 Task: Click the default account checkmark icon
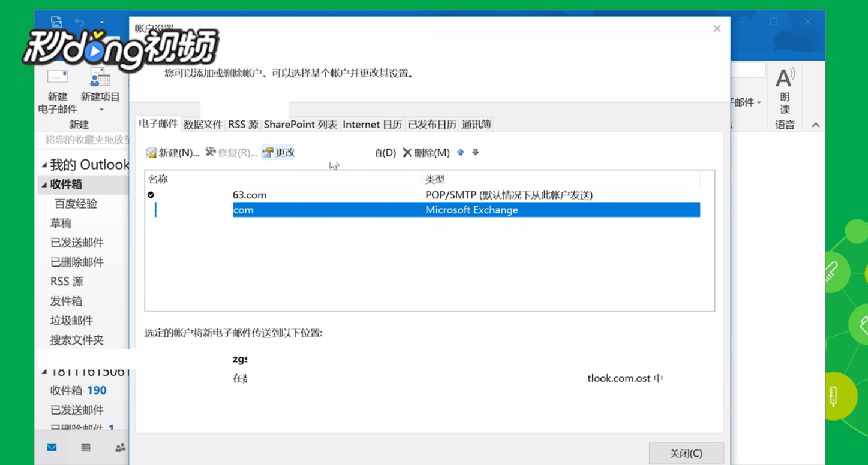click(x=151, y=195)
